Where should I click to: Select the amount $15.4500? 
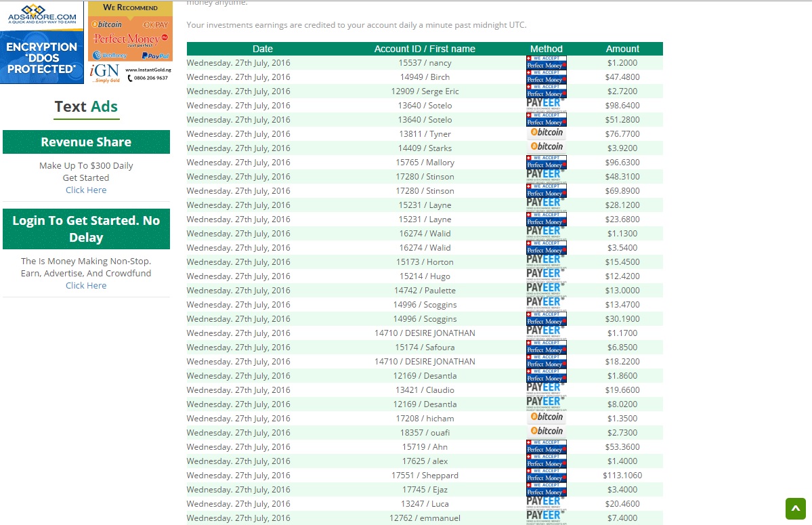[x=622, y=262]
